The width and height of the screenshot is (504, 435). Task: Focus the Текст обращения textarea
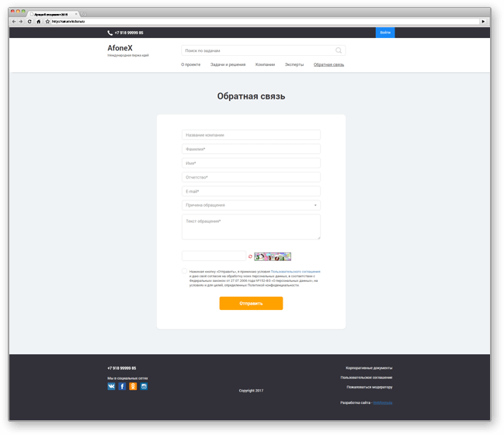pos(251,227)
